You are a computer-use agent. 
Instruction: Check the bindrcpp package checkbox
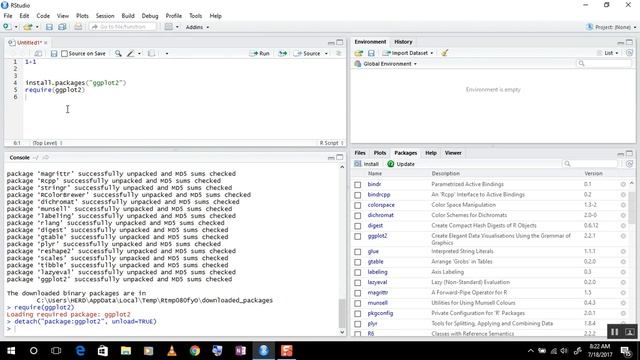tap(358, 195)
